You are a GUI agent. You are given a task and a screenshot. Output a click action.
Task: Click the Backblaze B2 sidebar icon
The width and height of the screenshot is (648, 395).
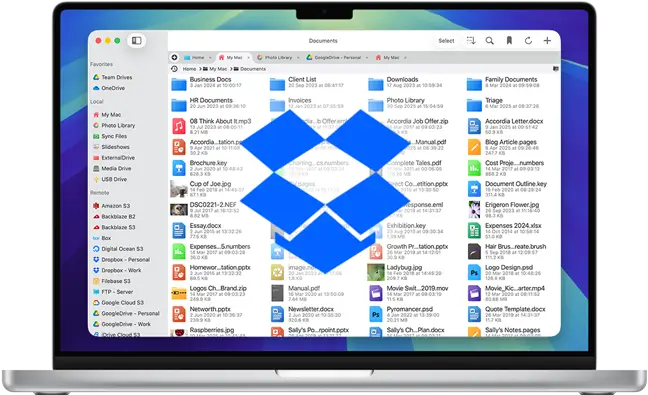96,216
